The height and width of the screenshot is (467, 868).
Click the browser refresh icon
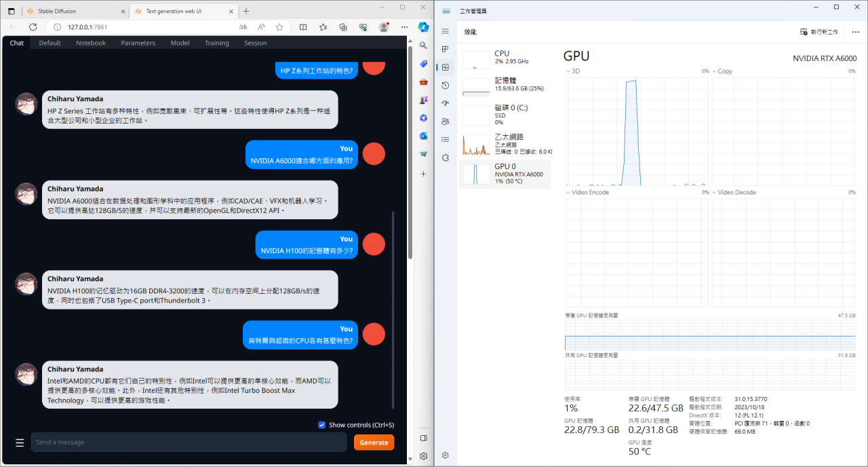click(33, 27)
